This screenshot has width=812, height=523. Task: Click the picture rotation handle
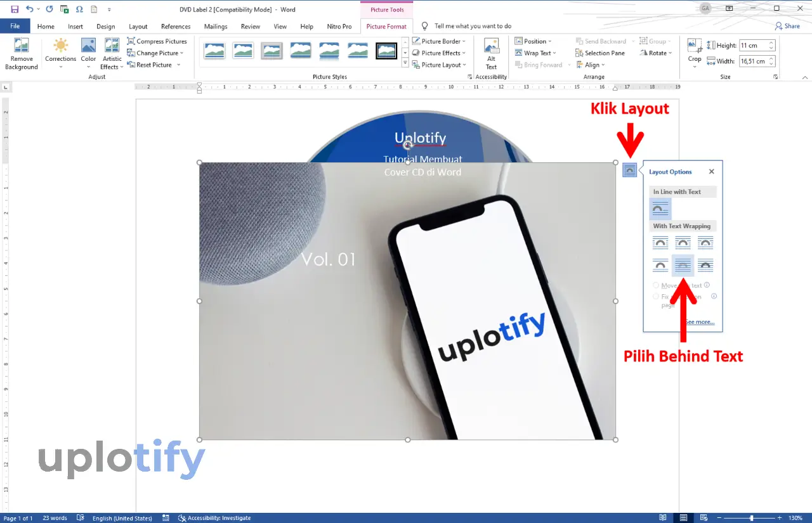408,145
